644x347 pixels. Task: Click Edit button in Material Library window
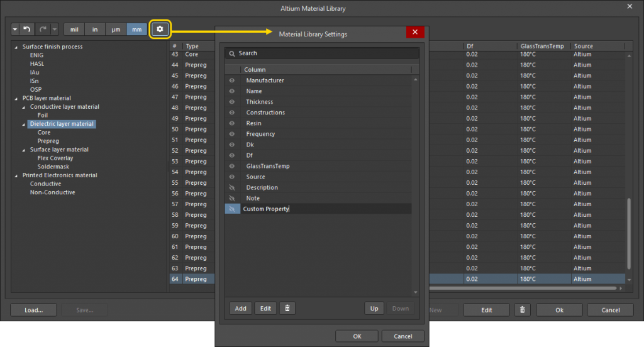tap(487, 310)
